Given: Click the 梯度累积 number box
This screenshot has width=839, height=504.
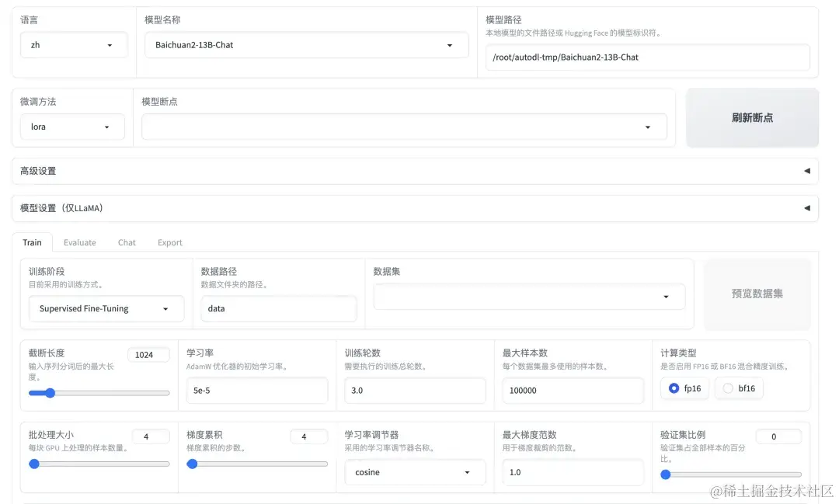Looking at the screenshot, I should pyautogui.click(x=308, y=436).
